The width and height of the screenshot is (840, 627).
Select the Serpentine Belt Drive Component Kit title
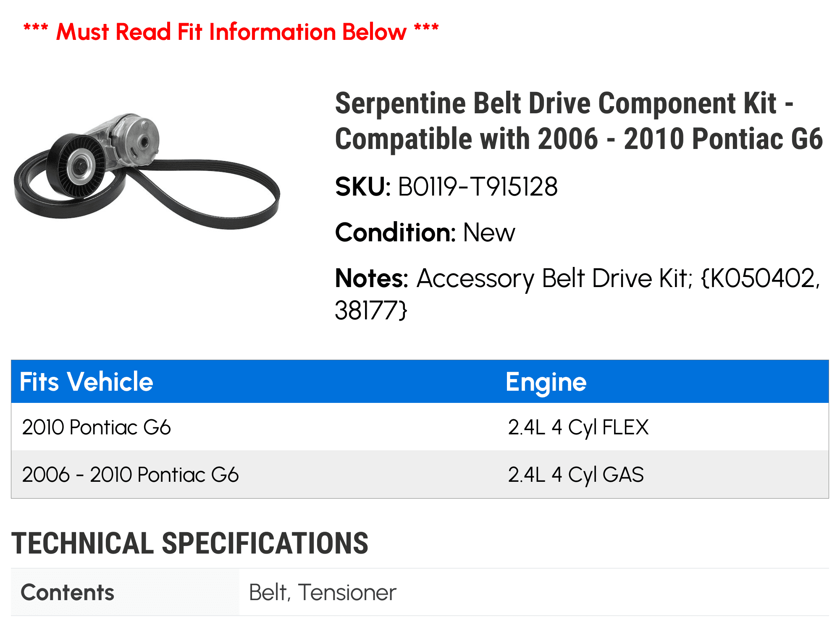pyautogui.click(x=579, y=121)
